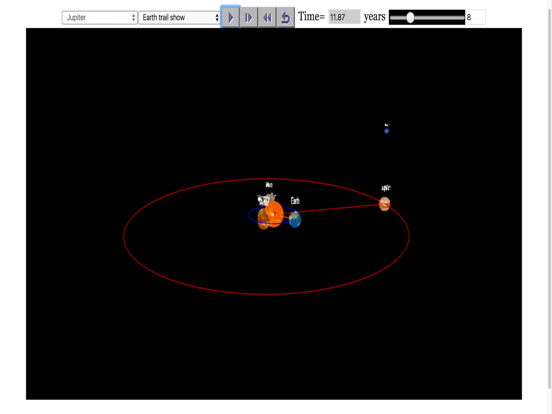Click the Time value field showing 11.87

tap(344, 17)
